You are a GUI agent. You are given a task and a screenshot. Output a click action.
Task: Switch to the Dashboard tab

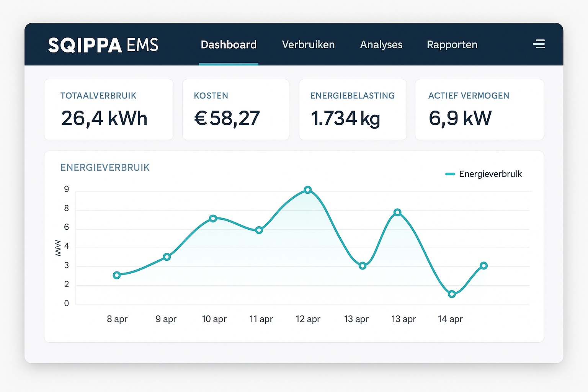pyautogui.click(x=229, y=45)
